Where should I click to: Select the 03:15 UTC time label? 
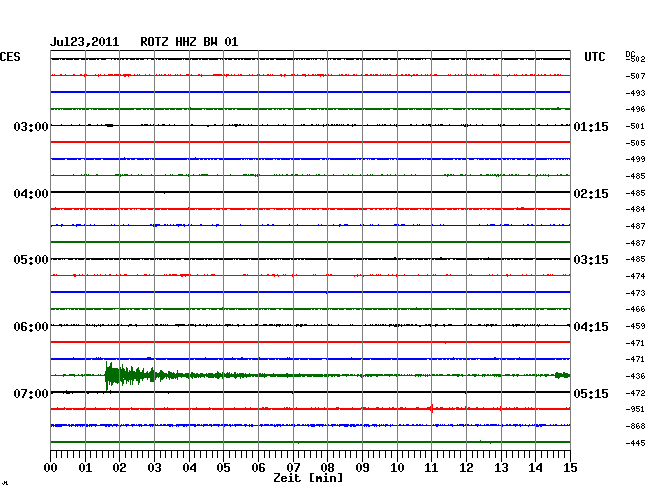tap(591, 260)
